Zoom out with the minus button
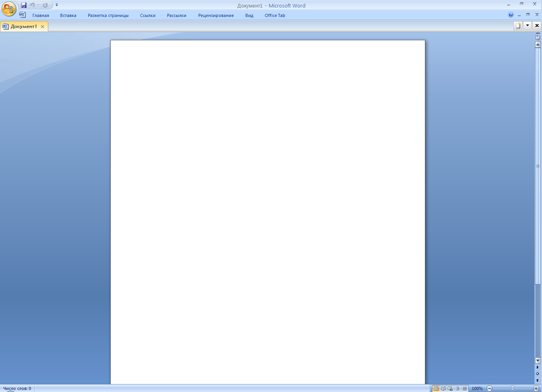 point(489,388)
